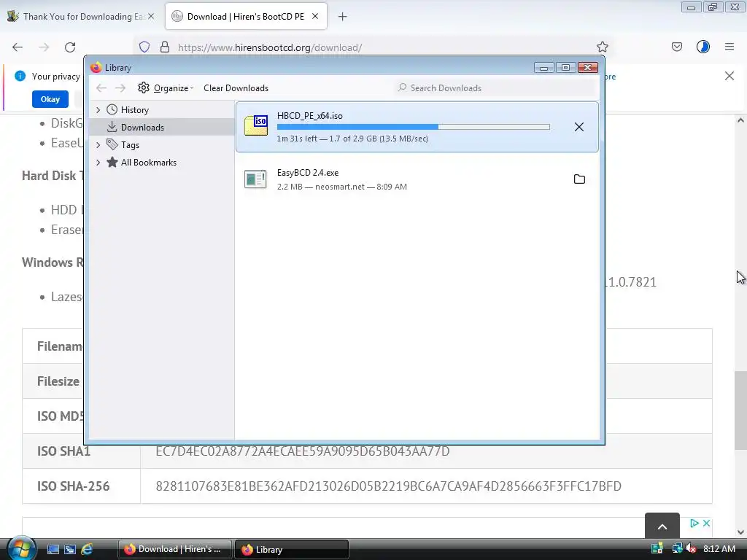The height and width of the screenshot is (560, 747).
Task: Dismiss the privacy notification bar
Action: (729, 76)
